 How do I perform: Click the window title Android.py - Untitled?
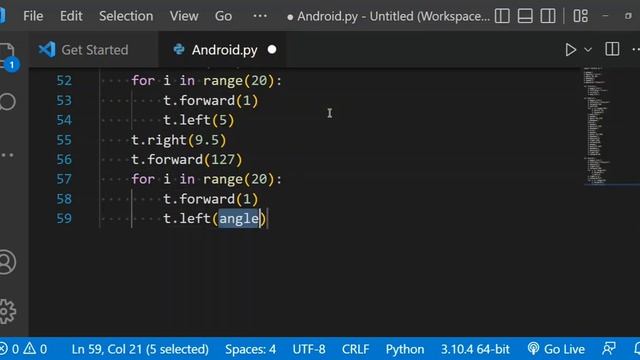pos(388,16)
